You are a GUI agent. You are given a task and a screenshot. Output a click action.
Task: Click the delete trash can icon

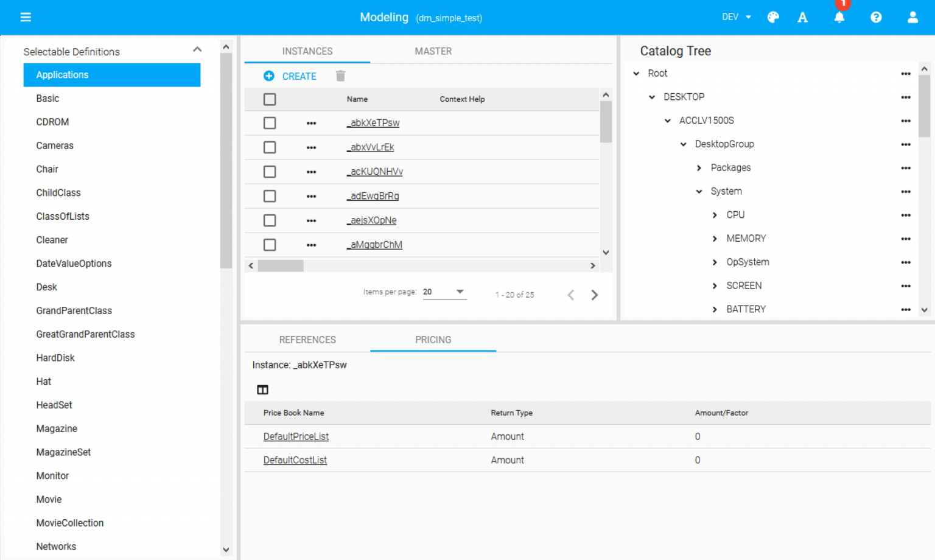(340, 76)
